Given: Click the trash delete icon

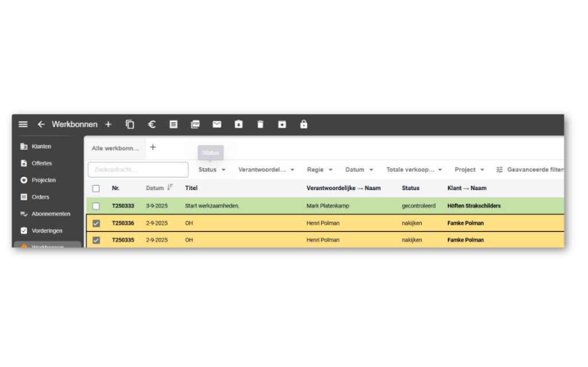Looking at the screenshot, I should coord(260,125).
